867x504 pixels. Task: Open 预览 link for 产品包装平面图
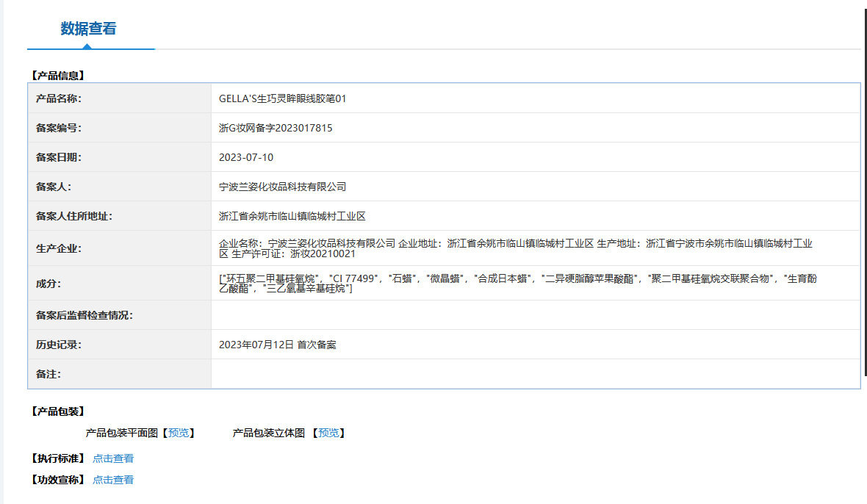click(x=178, y=433)
